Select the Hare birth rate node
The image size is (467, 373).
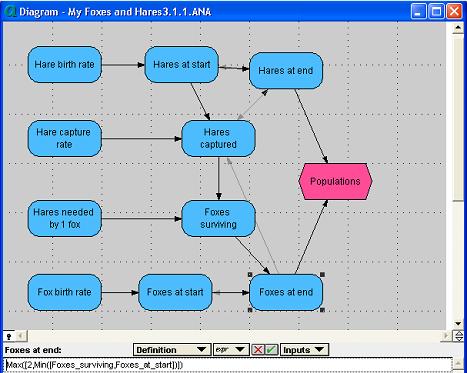click(x=64, y=64)
